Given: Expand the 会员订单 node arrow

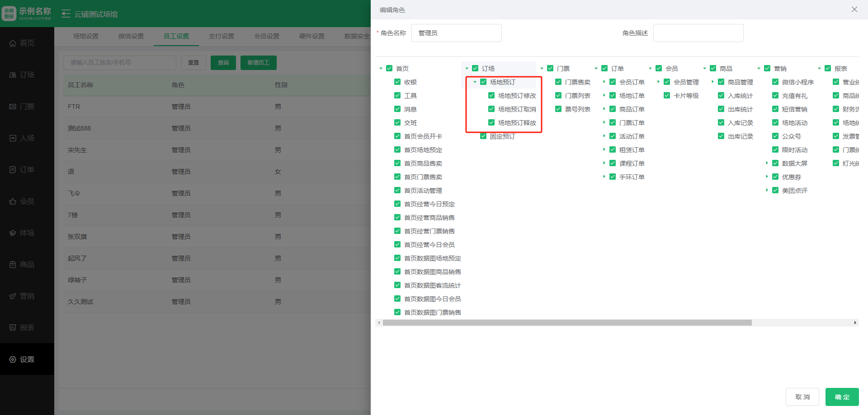Looking at the screenshot, I should click(x=604, y=82).
